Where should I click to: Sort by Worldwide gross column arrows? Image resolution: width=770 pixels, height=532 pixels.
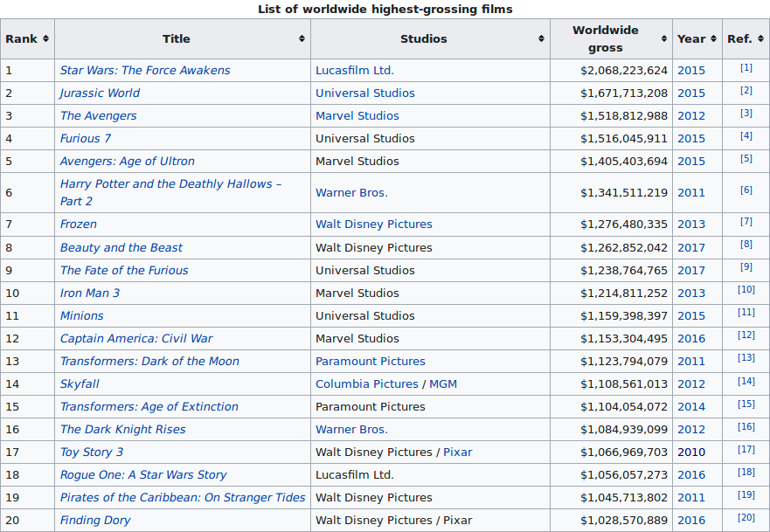pos(664,38)
